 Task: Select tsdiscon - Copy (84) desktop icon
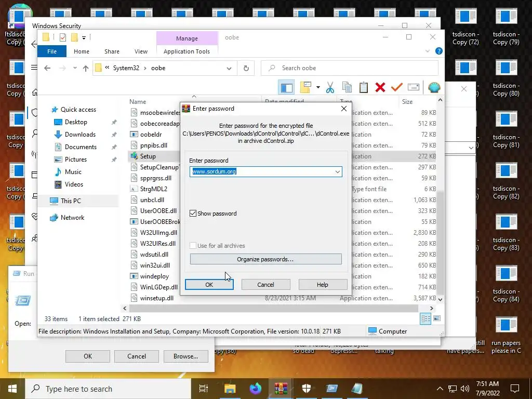(x=506, y=284)
